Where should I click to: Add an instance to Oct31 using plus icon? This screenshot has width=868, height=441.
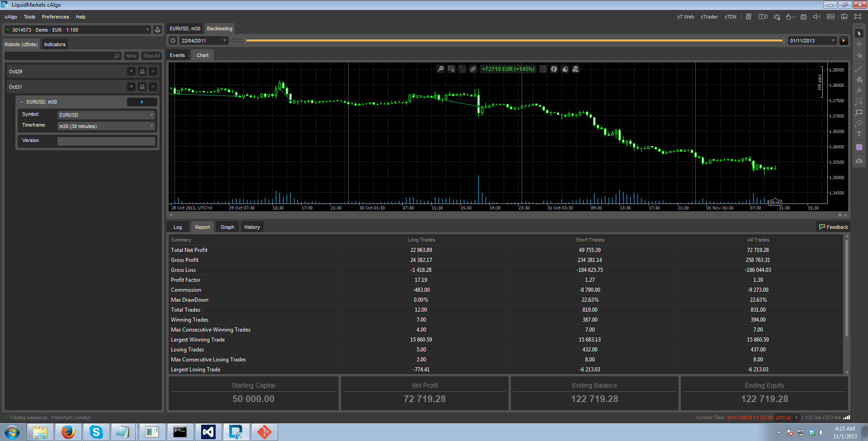click(x=153, y=87)
